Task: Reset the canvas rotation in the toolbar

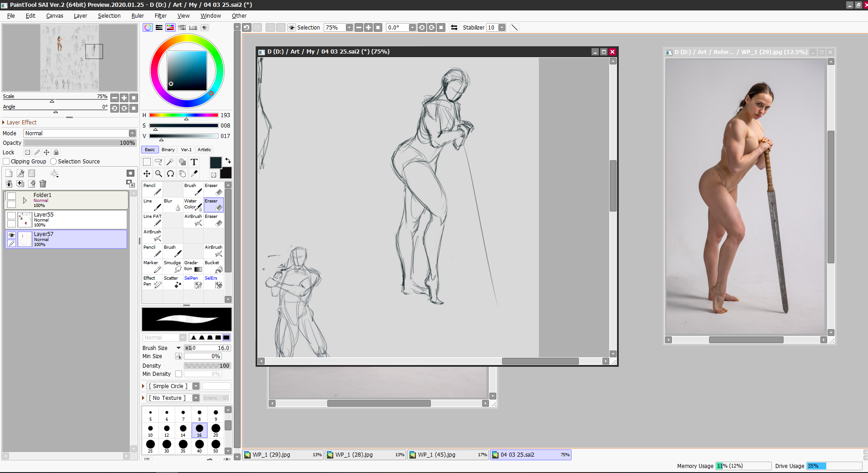Action: pos(441,28)
